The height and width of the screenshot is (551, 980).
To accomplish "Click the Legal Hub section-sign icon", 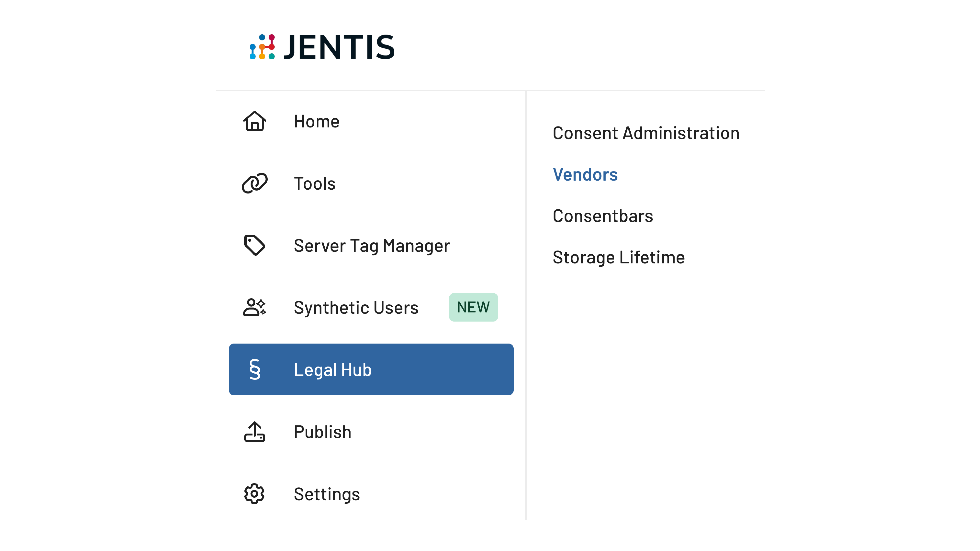I will [254, 370].
